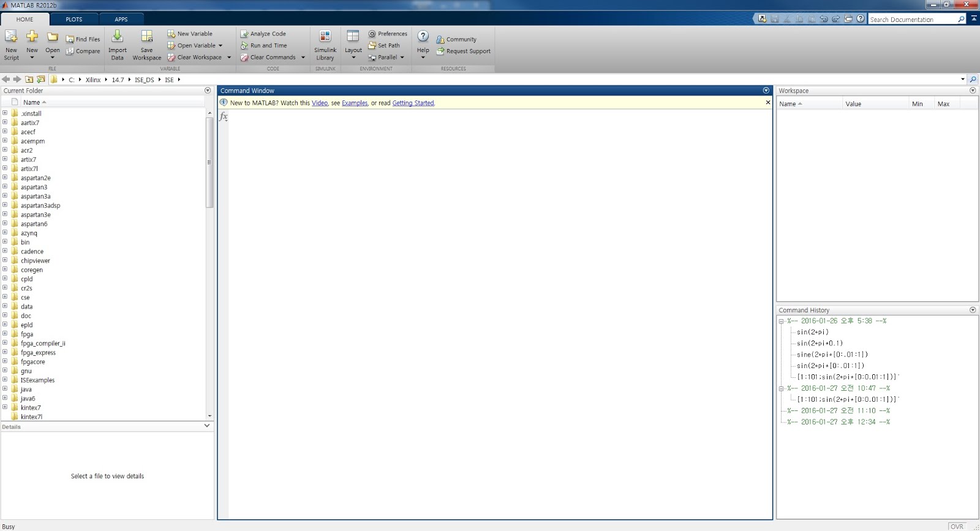Run Analyze Code
Screen dimensions: 980x531
(x=263, y=34)
